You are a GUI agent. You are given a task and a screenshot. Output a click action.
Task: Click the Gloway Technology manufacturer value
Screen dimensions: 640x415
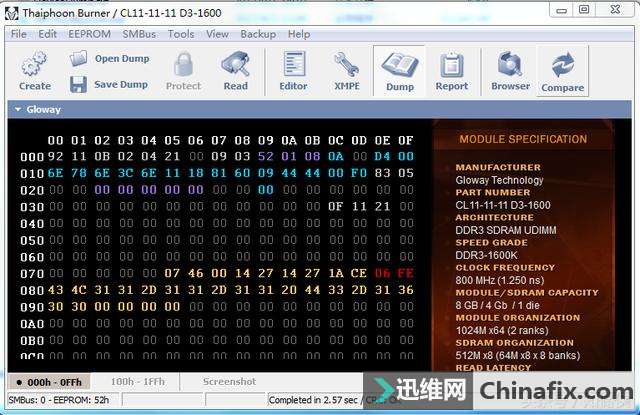[x=499, y=180]
